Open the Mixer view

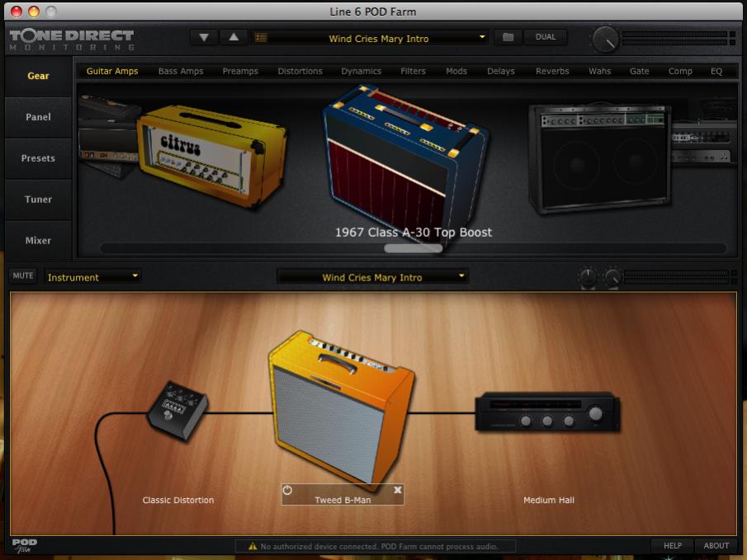(x=38, y=241)
